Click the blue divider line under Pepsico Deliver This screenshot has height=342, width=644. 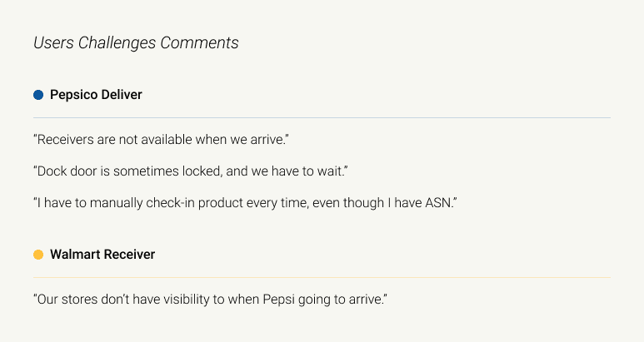point(322,117)
